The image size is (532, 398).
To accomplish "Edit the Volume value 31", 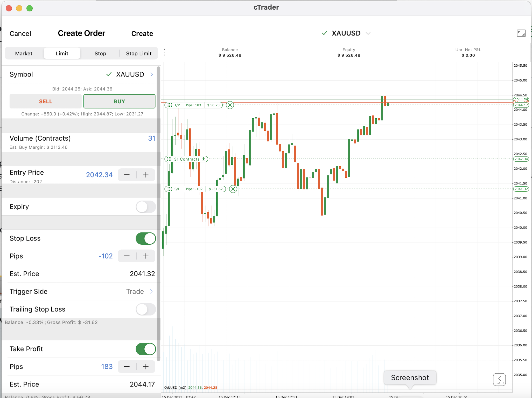I will 152,138.
